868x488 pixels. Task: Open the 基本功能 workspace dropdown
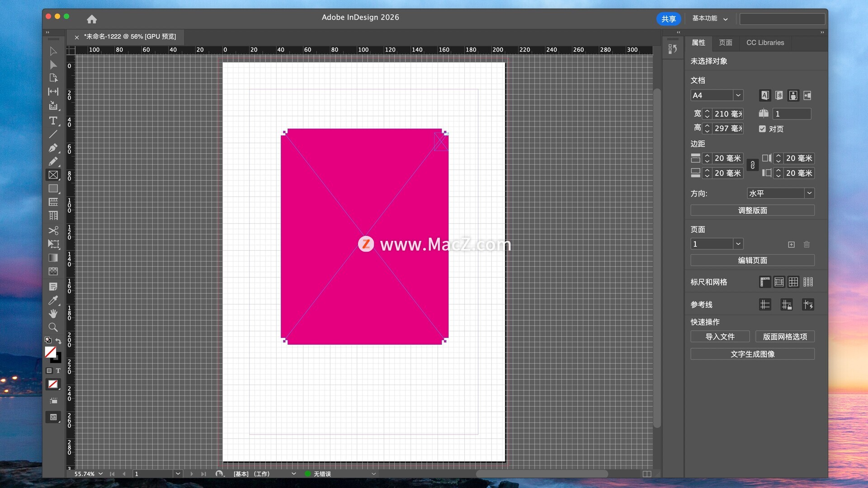tap(710, 19)
